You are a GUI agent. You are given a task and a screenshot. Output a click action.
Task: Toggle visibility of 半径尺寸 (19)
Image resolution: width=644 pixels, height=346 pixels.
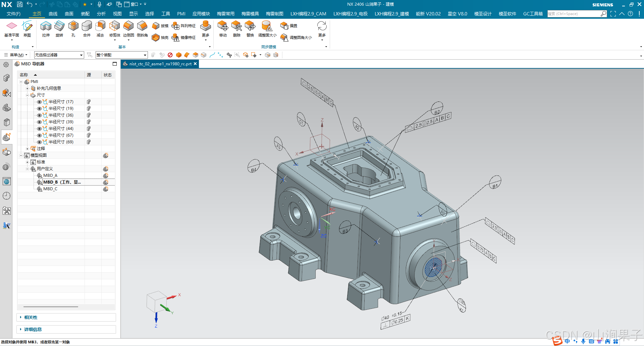click(39, 109)
